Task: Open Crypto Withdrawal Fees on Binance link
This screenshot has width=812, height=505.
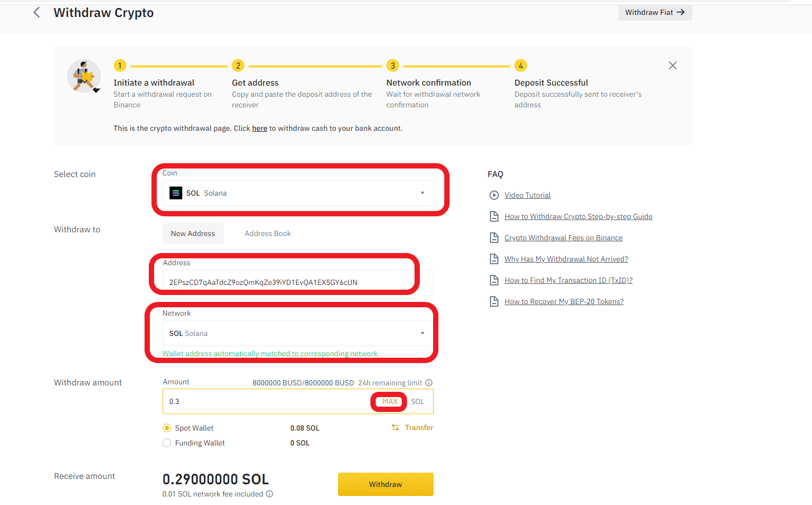Action: (x=563, y=238)
